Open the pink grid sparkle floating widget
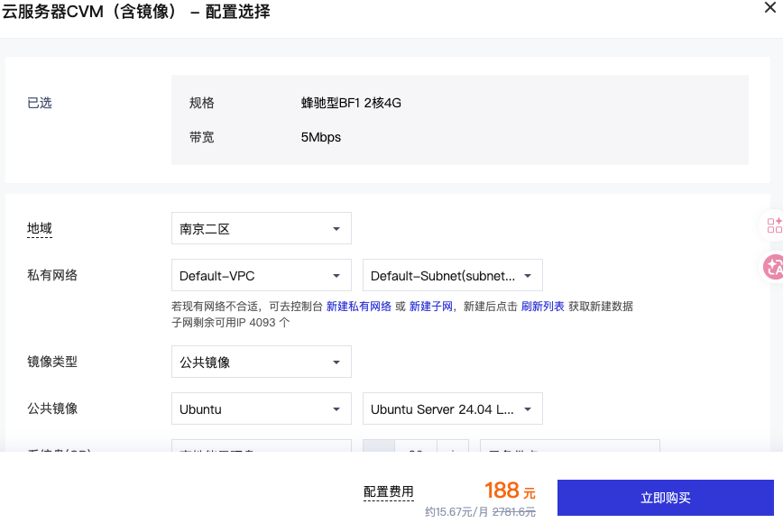The width and height of the screenshot is (783, 532). (x=773, y=225)
